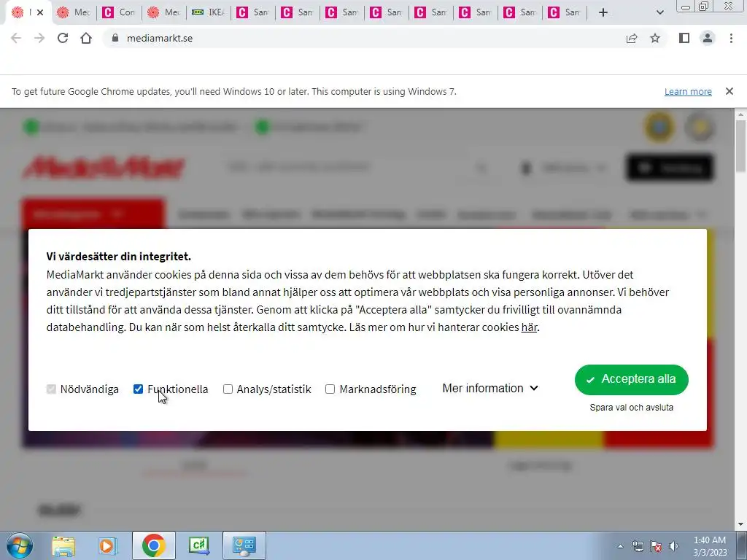Enable the Analys/statistik checkbox
The width and height of the screenshot is (747, 560).
228,389
